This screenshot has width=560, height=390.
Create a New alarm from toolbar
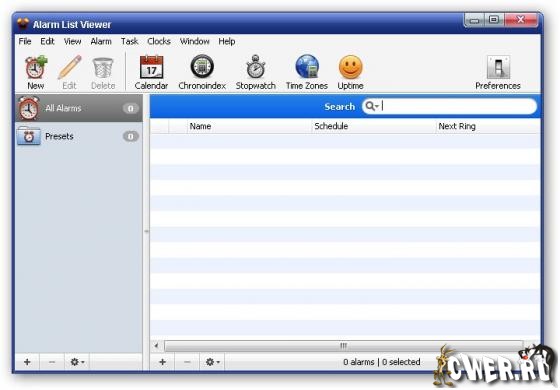tap(36, 72)
